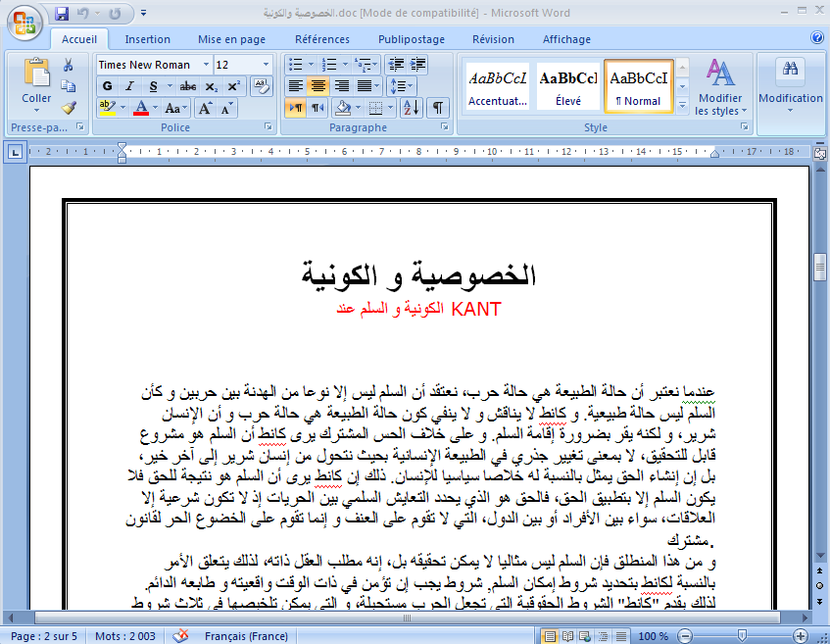
Task: Apply superscript formatting
Action: [x=233, y=86]
